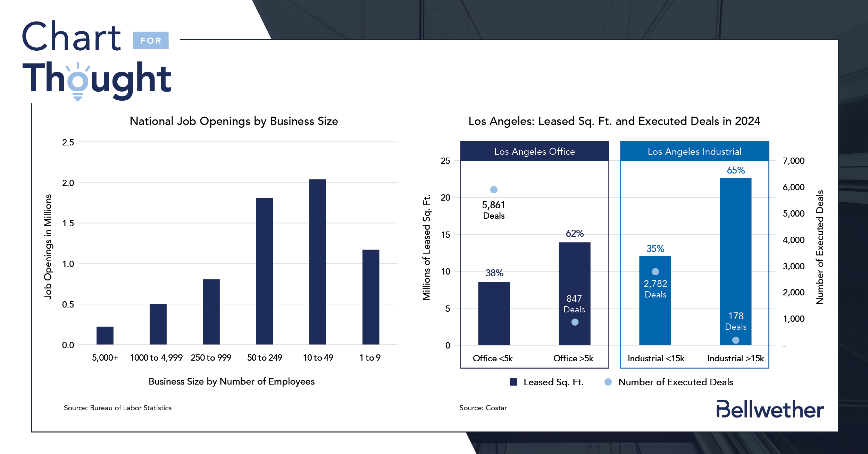
Task: Click the Number of Executed Deals legend dot
Action: point(608,382)
